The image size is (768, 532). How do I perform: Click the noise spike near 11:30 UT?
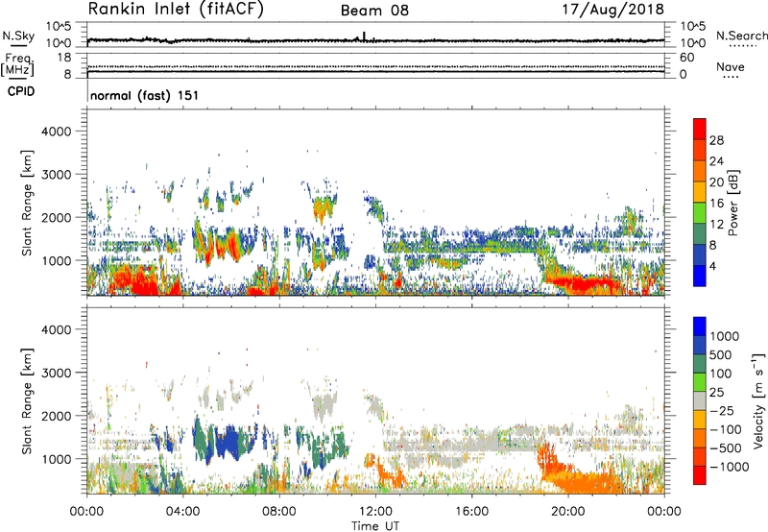point(364,36)
